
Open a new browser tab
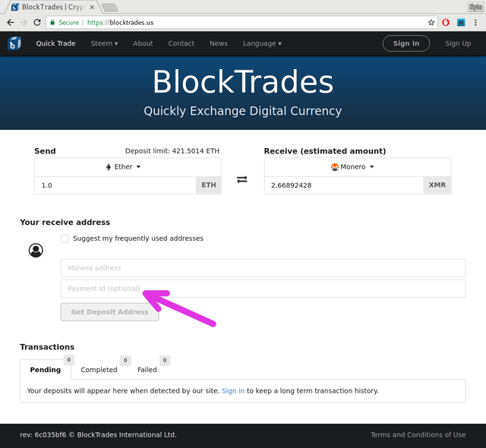(109, 7)
